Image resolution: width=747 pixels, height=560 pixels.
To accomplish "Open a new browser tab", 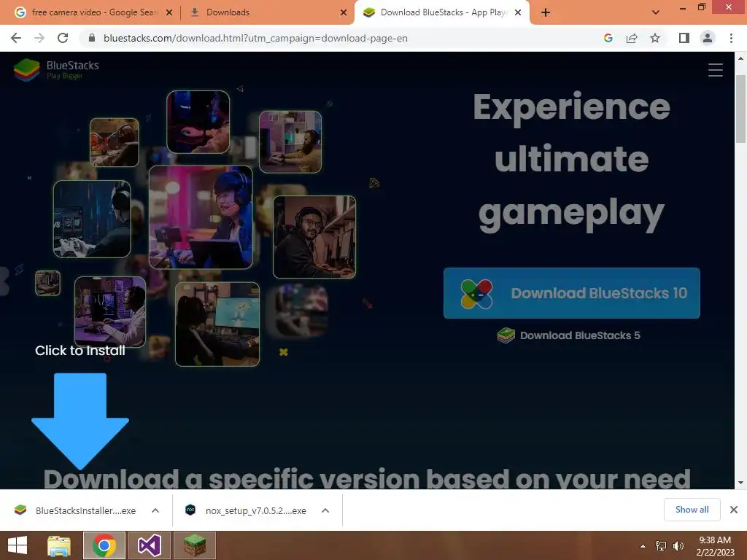I will [546, 12].
